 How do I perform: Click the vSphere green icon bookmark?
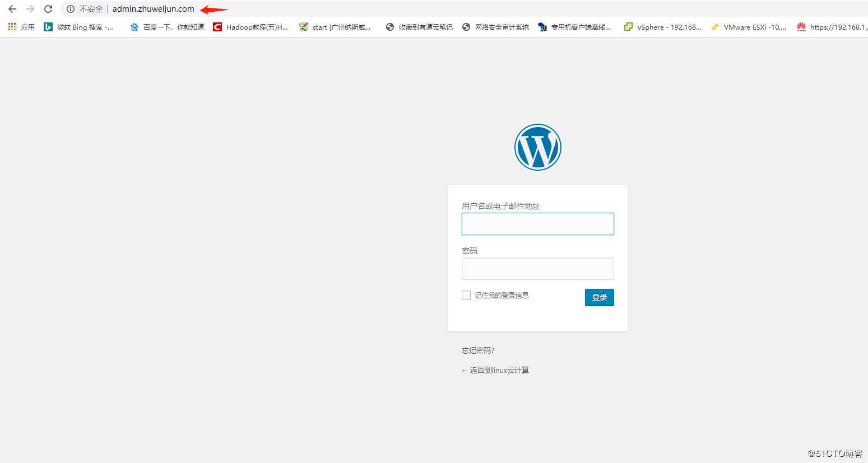coord(629,27)
